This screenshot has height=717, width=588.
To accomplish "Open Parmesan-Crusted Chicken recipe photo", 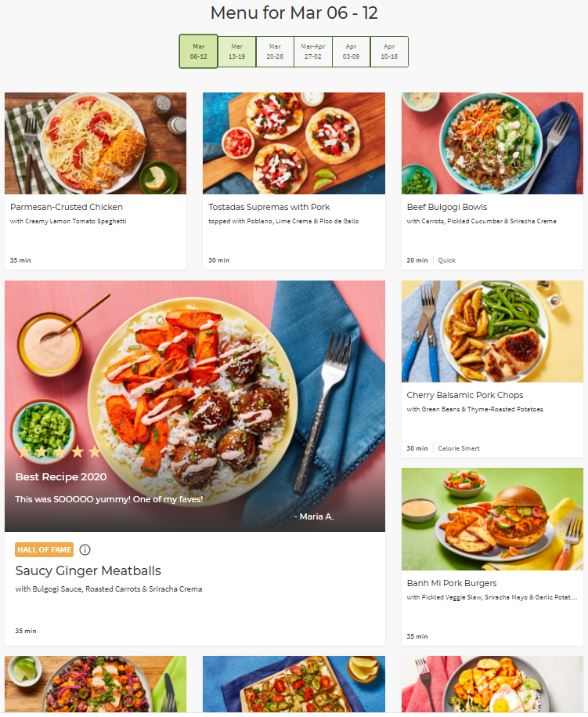I will (96, 143).
